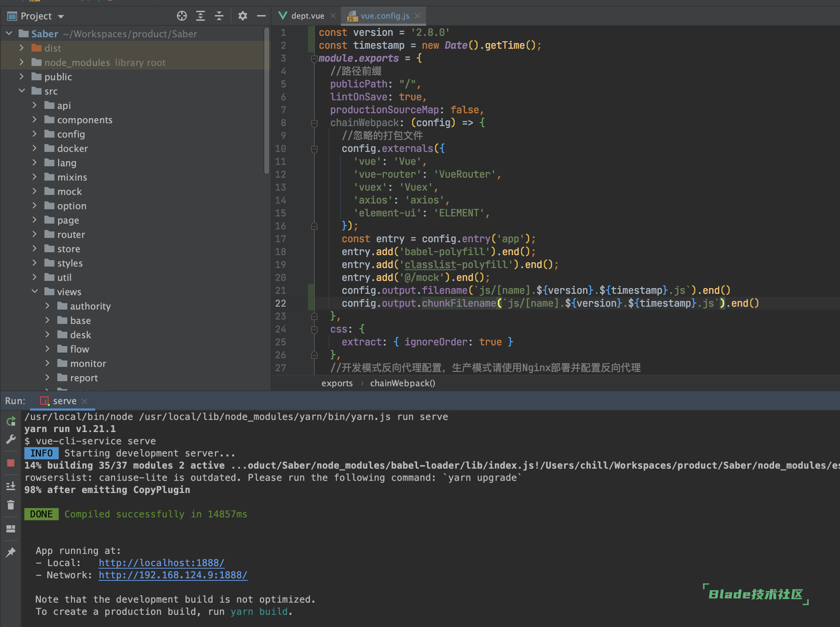Click the Rerun serve icon in Run panel
840x627 pixels.
(x=11, y=421)
